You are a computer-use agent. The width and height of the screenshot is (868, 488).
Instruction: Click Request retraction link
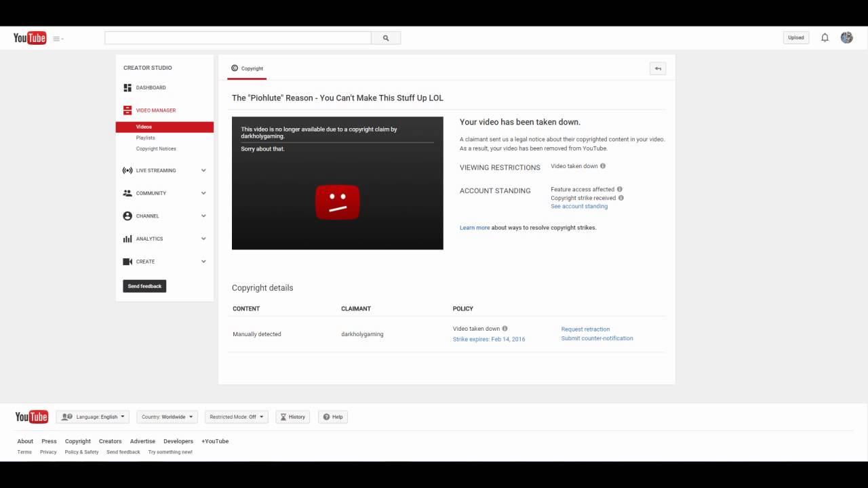(x=585, y=329)
